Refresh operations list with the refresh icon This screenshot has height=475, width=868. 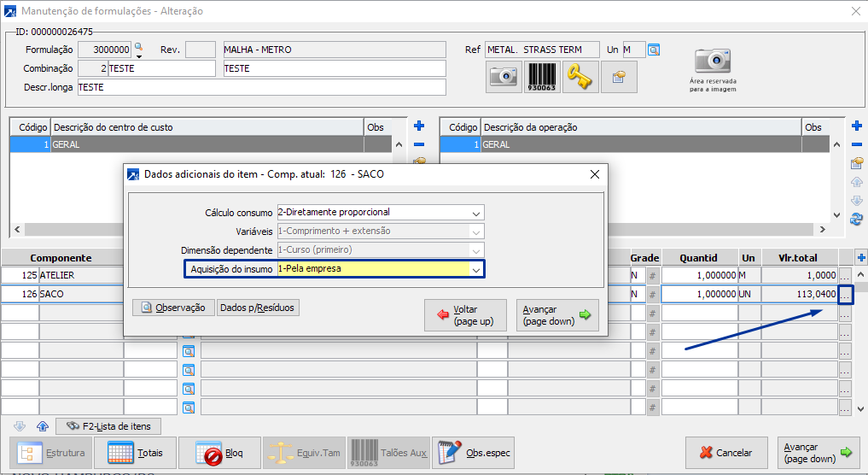857,219
